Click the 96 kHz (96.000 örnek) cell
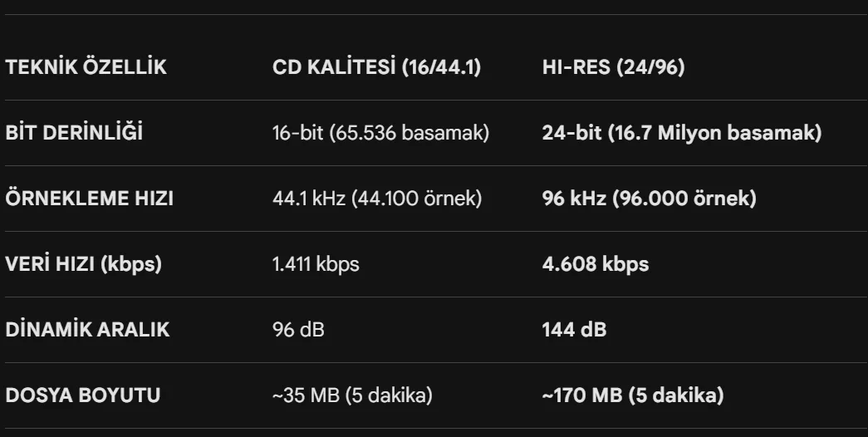 coord(650,199)
